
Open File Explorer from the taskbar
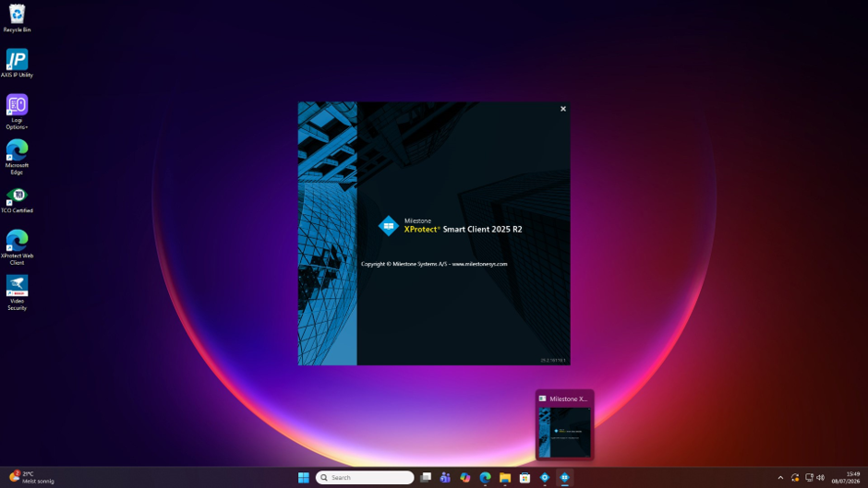(x=505, y=478)
